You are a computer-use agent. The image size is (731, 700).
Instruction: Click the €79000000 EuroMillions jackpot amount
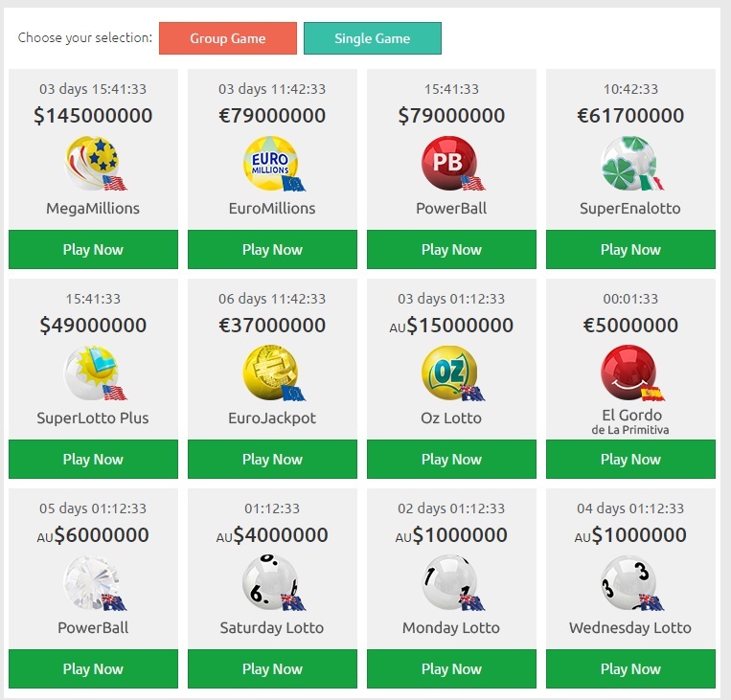point(272,116)
